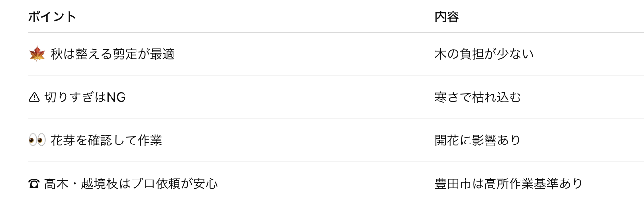Select the 寒さで枯れ込む cell
The image size is (644, 216).
478,97
